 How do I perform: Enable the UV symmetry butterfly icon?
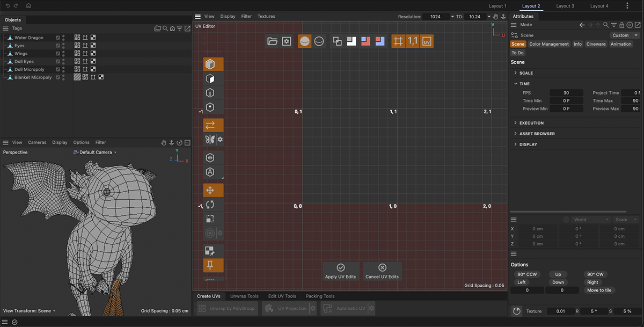pos(210,140)
